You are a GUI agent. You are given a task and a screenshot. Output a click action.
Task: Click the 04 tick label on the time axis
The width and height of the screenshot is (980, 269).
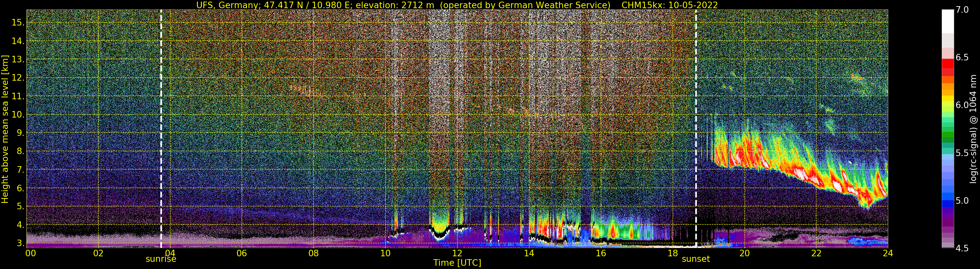pos(170,253)
